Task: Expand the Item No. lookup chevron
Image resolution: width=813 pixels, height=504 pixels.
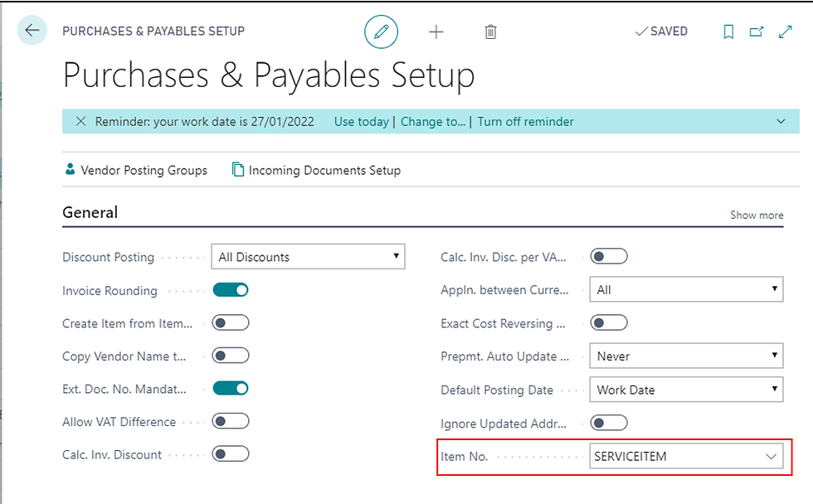Action: point(771,456)
